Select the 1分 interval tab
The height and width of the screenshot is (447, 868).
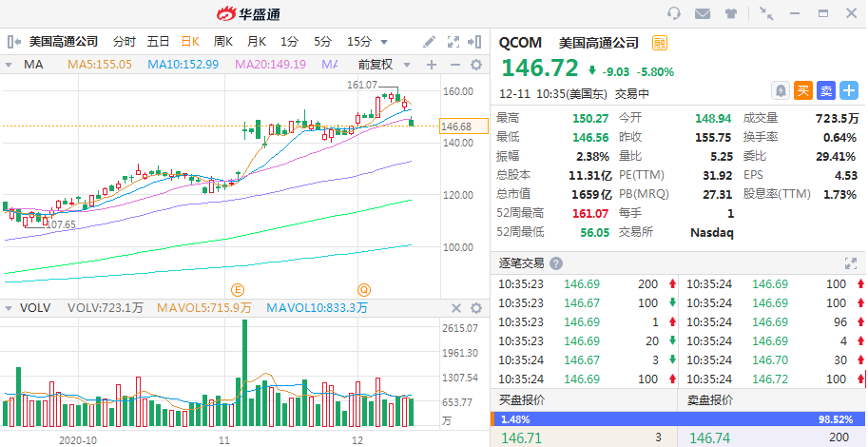(289, 42)
